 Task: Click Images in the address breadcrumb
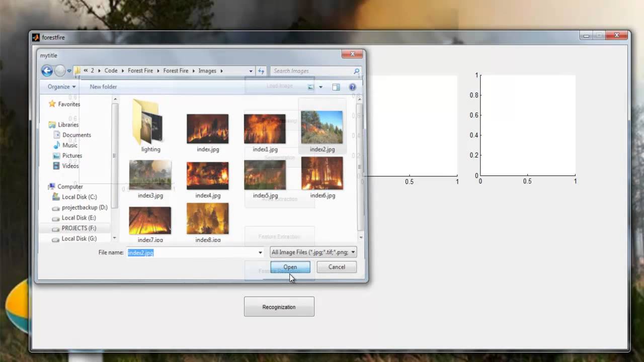point(207,71)
